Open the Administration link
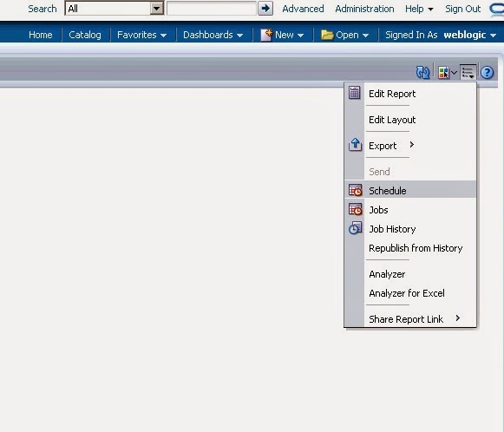The width and height of the screenshot is (504, 432). pyautogui.click(x=364, y=9)
